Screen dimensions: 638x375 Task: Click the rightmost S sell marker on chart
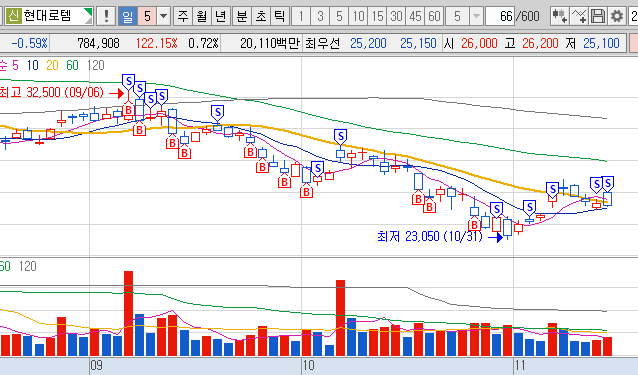pos(608,184)
